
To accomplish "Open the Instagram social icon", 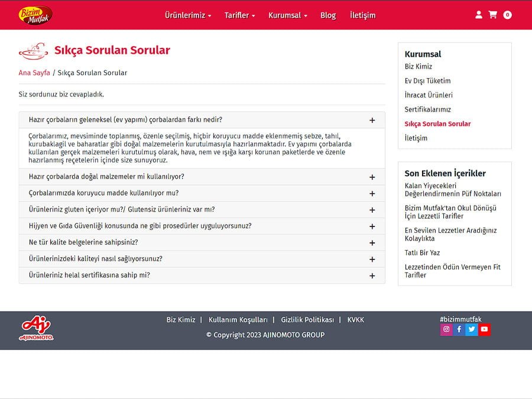I will pyautogui.click(x=446, y=330).
